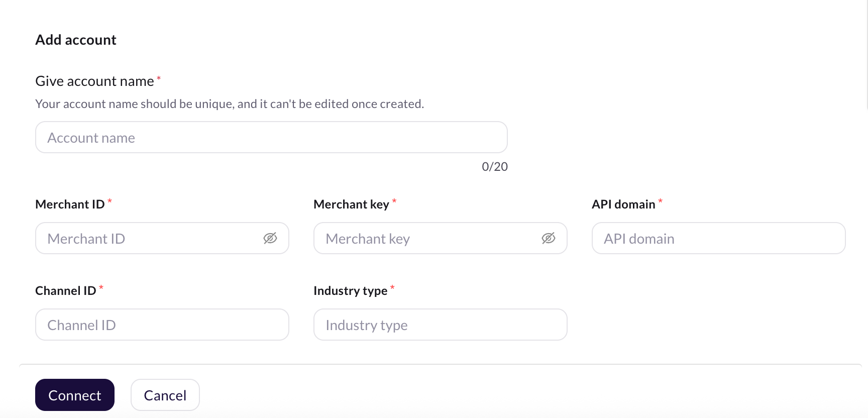Click the 'Give account name' label
The height and width of the screenshot is (418, 868).
(x=95, y=81)
